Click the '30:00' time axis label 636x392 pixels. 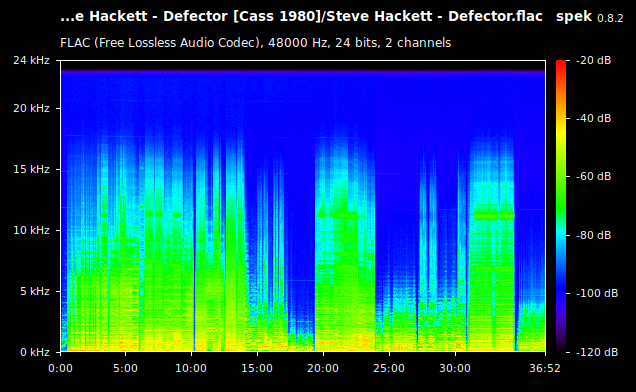tap(455, 368)
